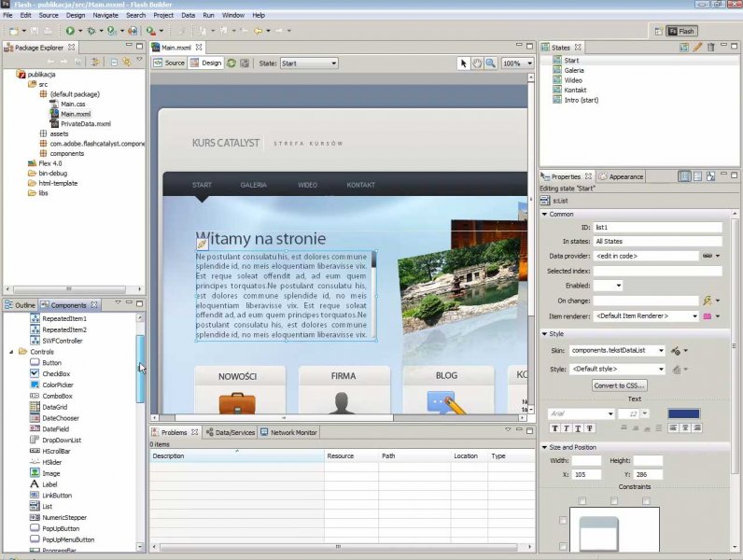Open the Navigate menu
This screenshot has height=560, width=743.
(x=105, y=16)
